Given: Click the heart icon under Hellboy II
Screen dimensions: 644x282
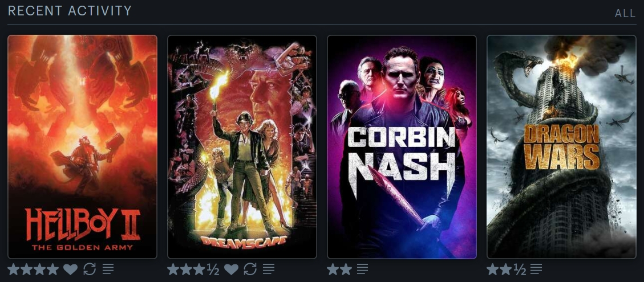Looking at the screenshot, I should (70, 269).
